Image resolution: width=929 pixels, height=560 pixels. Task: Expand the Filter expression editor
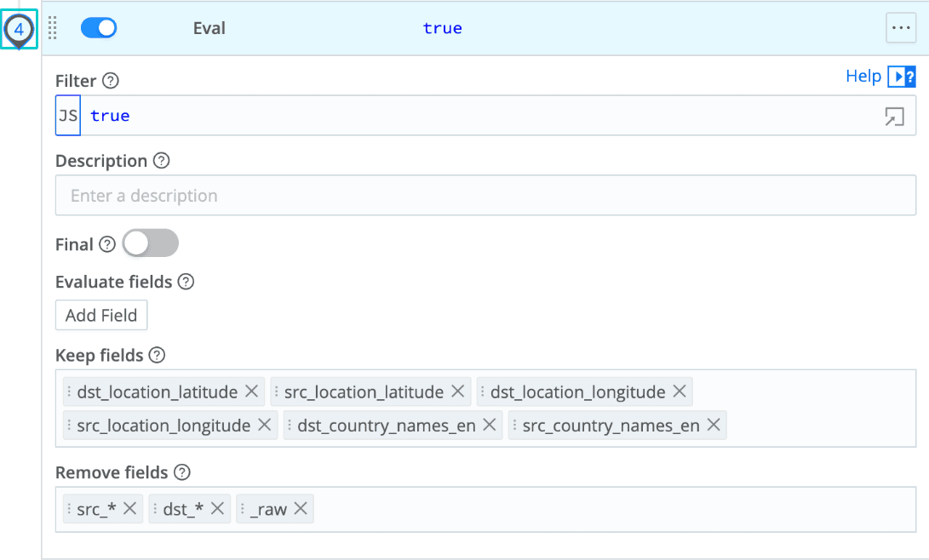[894, 116]
